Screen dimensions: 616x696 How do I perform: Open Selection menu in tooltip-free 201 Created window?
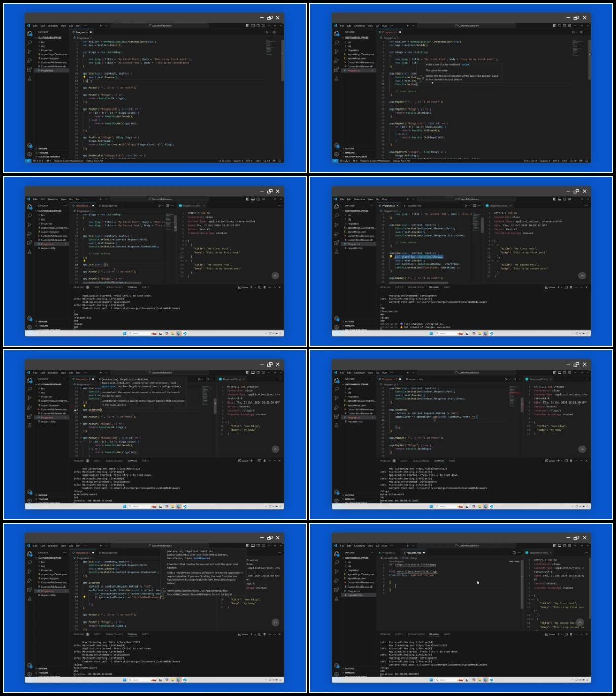click(x=359, y=373)
